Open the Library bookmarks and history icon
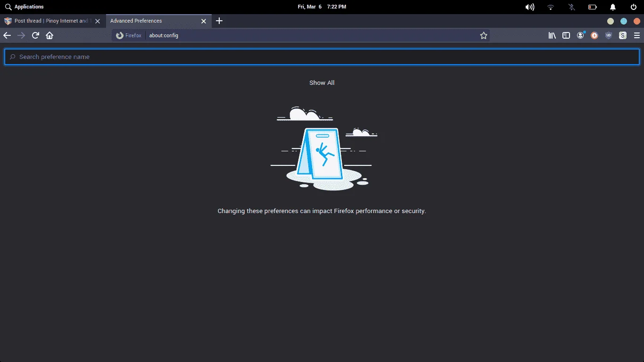Image resolution: width=644 pixels, height=362 pixels. (552, 35)
